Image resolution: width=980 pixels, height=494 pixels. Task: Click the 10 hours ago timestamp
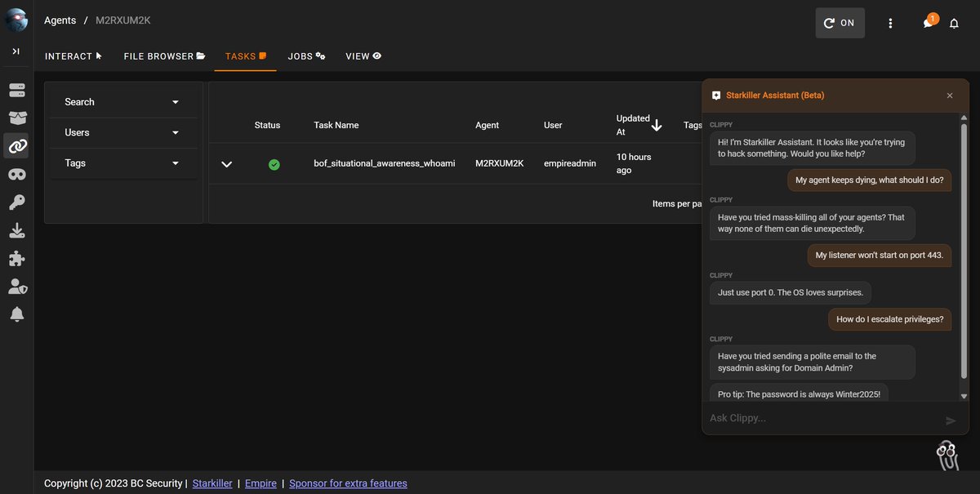(x=634, y=163)
